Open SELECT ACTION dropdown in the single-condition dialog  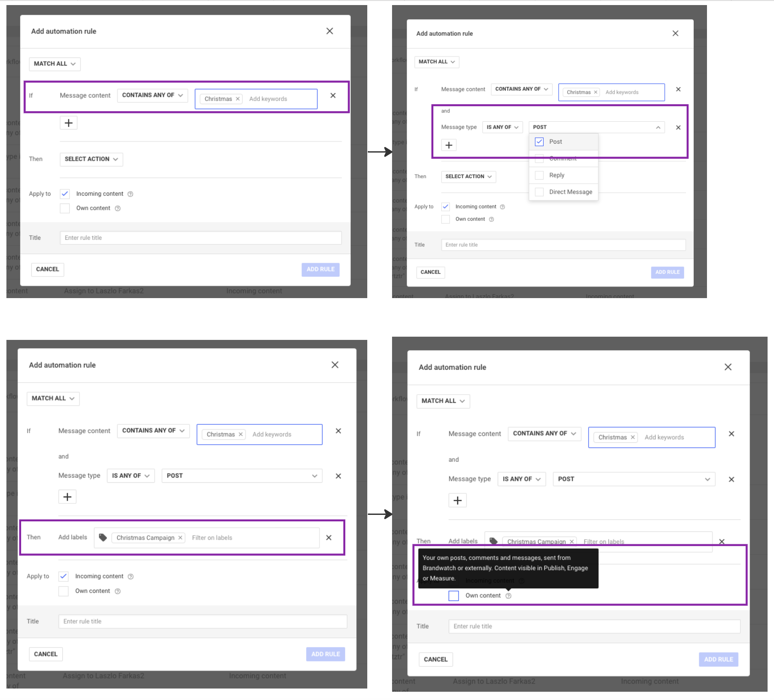point(91,159)
